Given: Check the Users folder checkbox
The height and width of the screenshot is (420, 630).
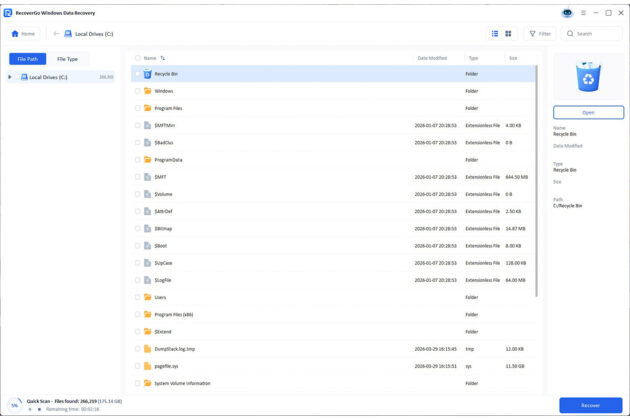Looking at the screenshot, I should point(138,297).
